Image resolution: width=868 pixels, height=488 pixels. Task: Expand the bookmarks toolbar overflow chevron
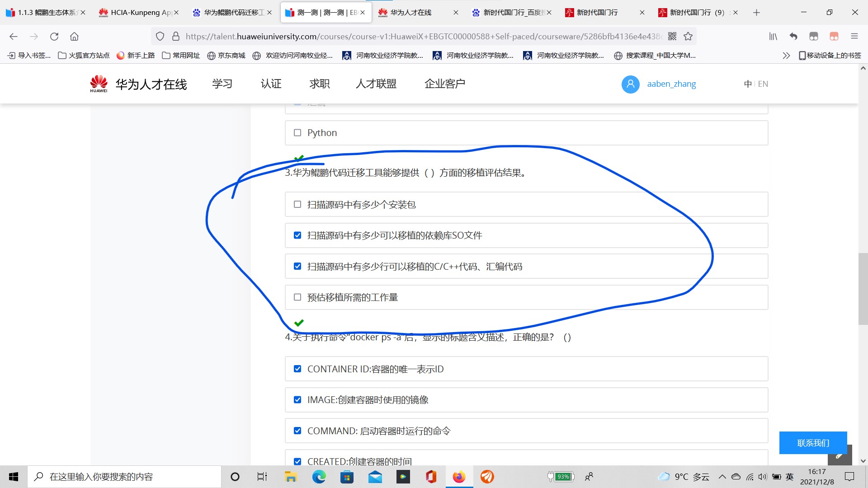click(786, 56)
